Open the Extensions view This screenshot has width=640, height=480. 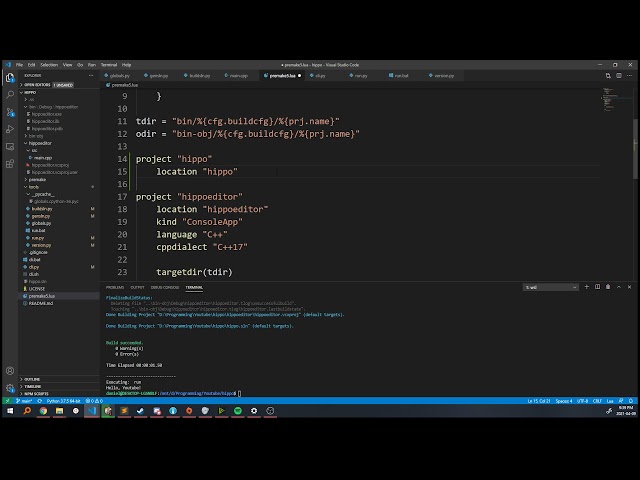coord(10,164)
